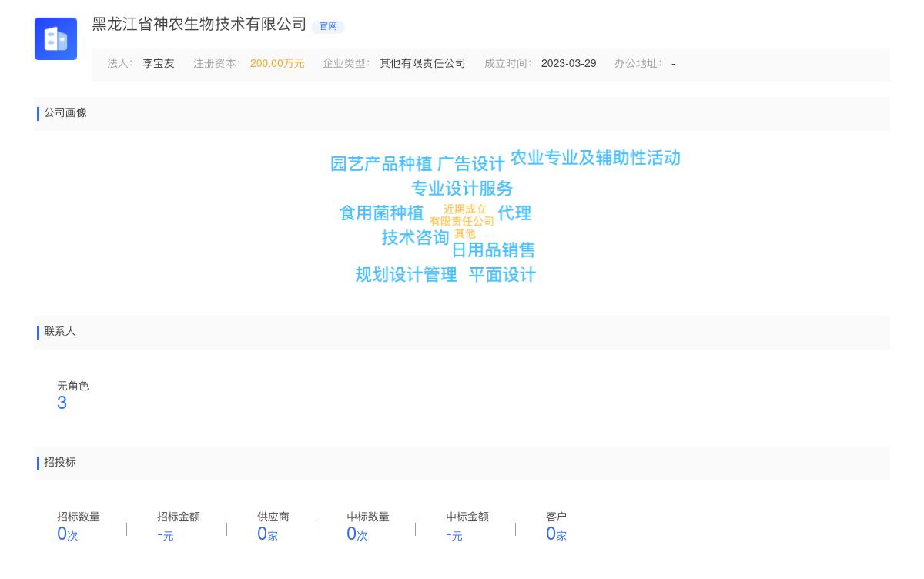Click 中标金额 value -元
Viewport: 924px width, 579px height.
coord(454,534)
